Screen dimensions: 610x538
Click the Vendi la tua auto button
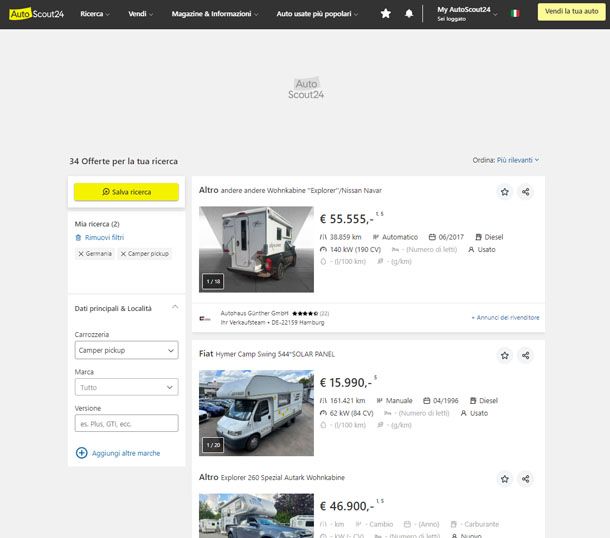pyautogui.click(x=571, y=12)
